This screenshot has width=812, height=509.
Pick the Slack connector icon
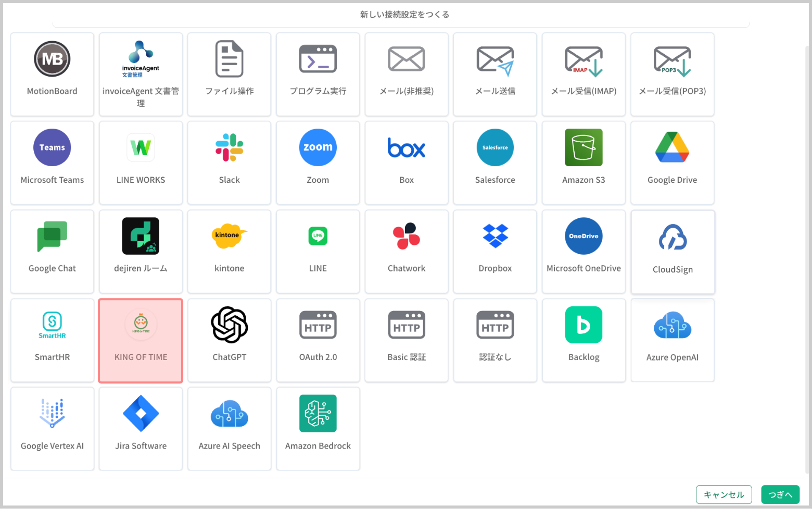coord(230,147)
